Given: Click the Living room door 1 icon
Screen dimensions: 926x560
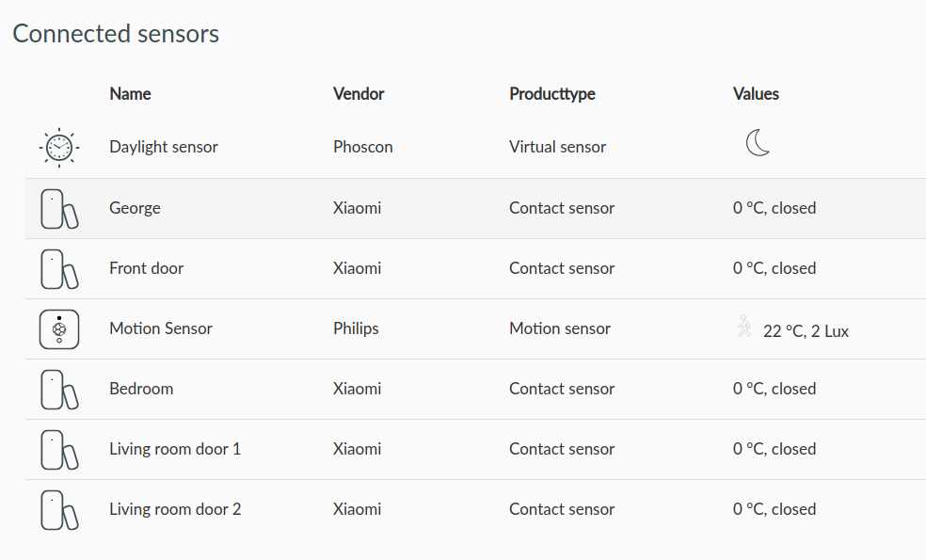Looking at the screenshot, I should 59,450.
